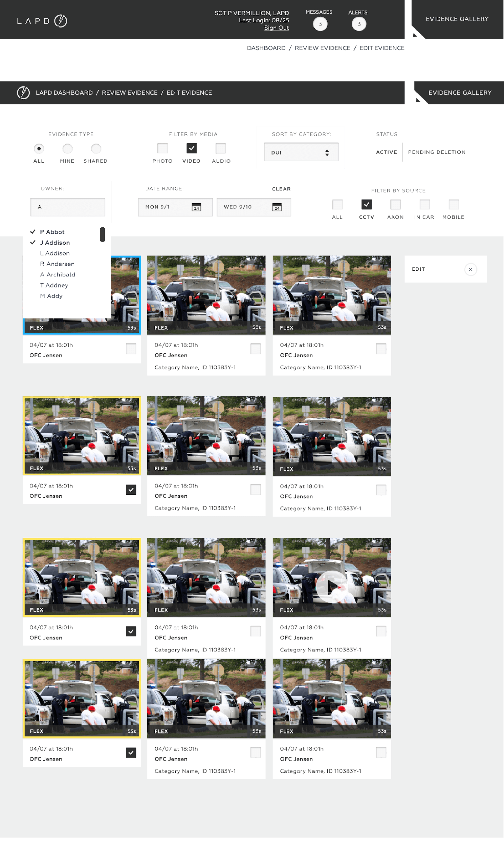Image resolution: width=504 pixels, height=847 pixels.
Task: Choose T Addney from the owner list
Action: (54, 285)
